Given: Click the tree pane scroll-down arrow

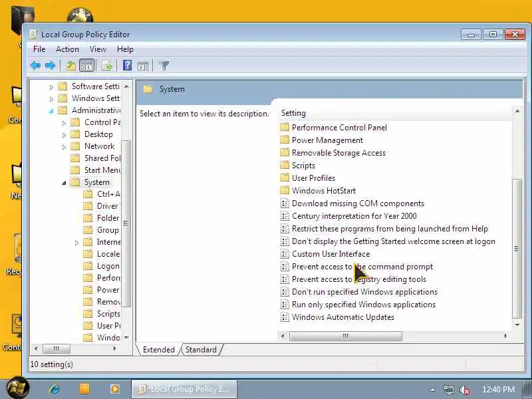Looking at the screenshot, I should tap(126, 338).
